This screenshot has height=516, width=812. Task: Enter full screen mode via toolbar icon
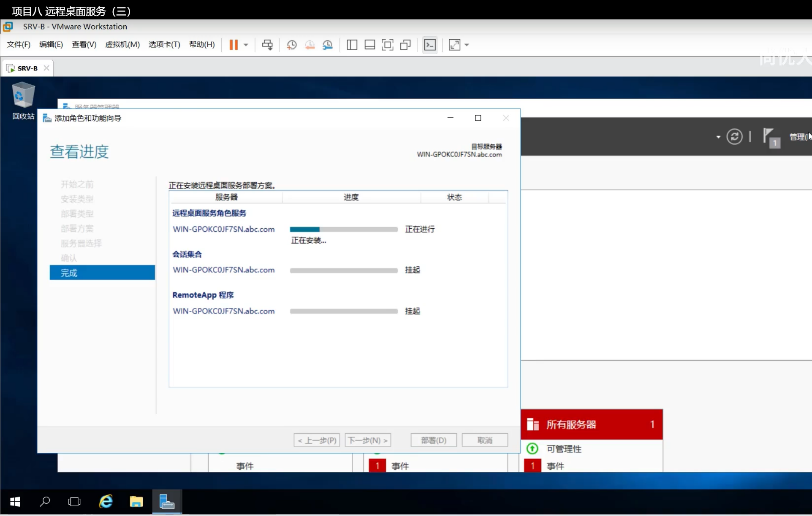(387, 45)
